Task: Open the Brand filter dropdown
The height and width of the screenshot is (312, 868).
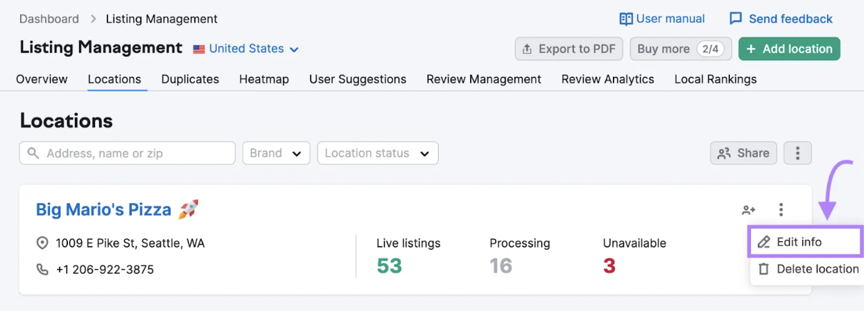Action: 277,153
